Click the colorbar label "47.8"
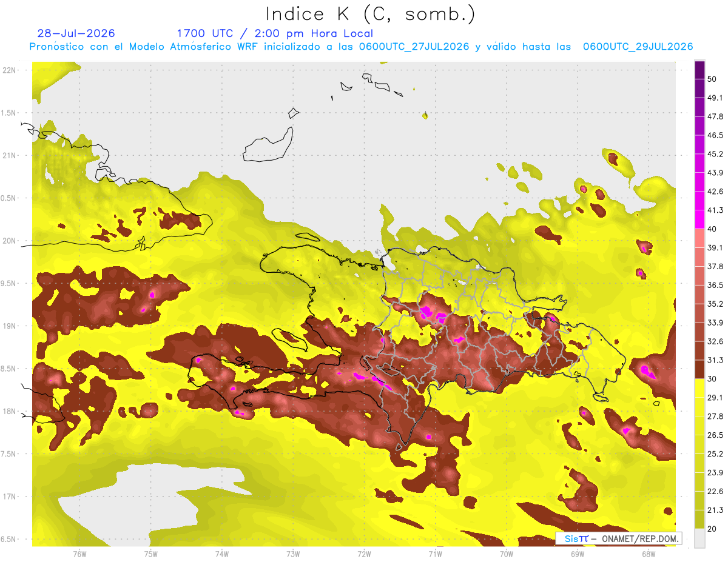728x562 pixels. pos(715,116)
